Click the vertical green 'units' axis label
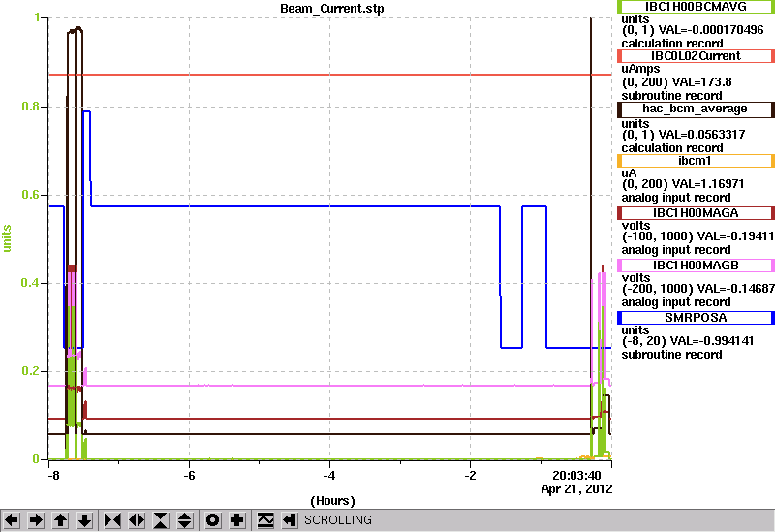 pyautogui.click(x=7, y=238)
